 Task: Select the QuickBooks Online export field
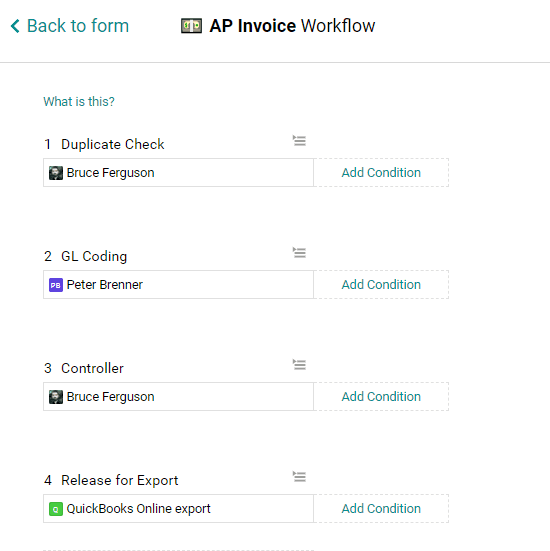pos(178,508)
